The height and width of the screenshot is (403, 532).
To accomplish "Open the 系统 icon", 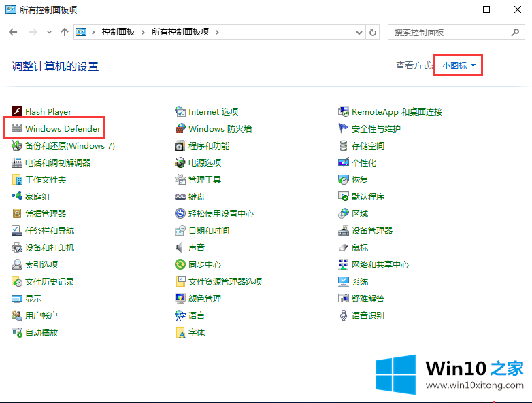I will [x=344, y=281].
